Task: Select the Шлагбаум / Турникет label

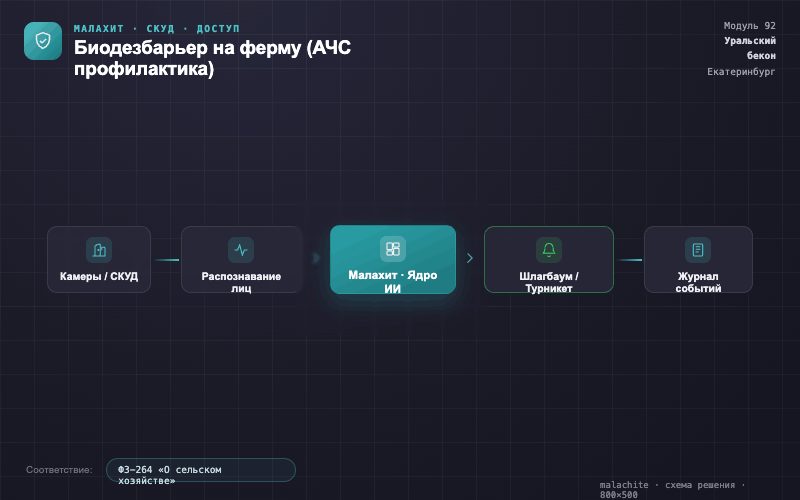Action: pos(549,282)
